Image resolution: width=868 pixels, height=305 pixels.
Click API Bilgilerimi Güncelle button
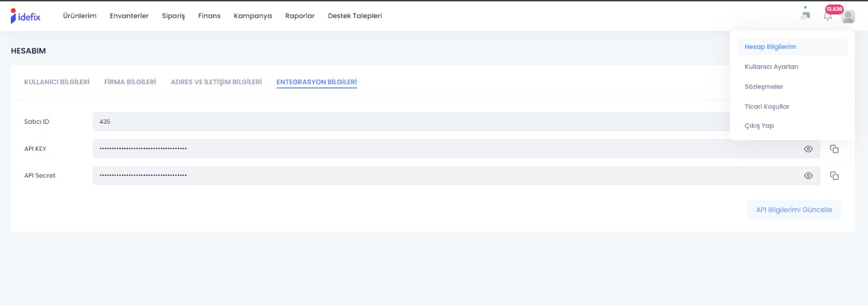[x=794, y=210]
